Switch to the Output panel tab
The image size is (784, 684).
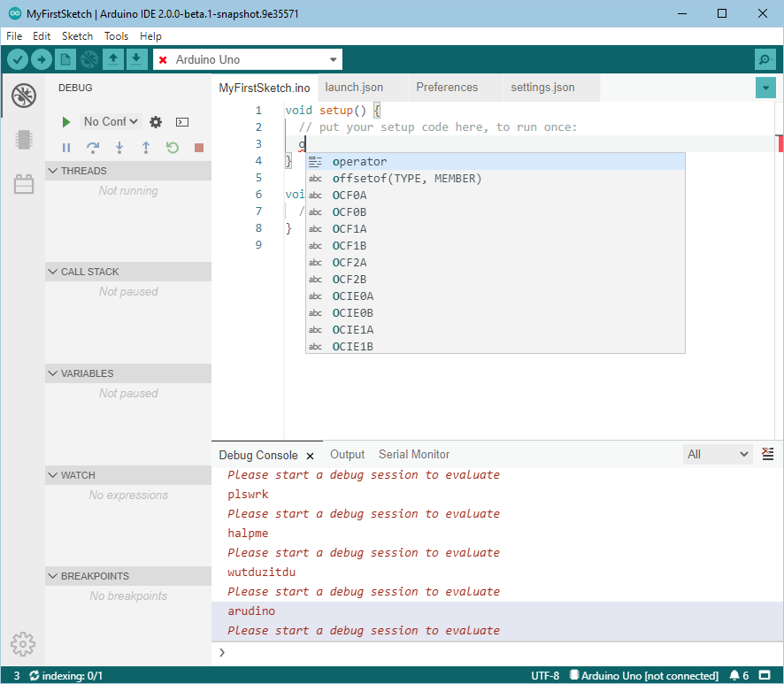click(347, 455)
